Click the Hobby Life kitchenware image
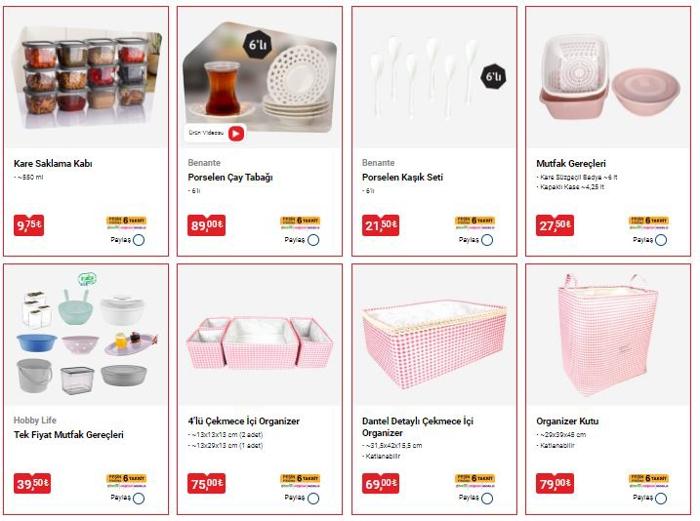 coord(86,335)
